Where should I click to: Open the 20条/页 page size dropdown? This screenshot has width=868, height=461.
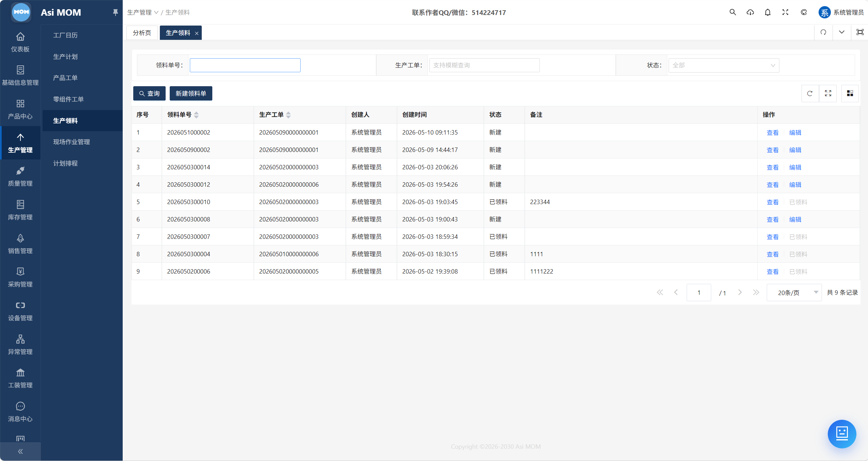(794, 292)
